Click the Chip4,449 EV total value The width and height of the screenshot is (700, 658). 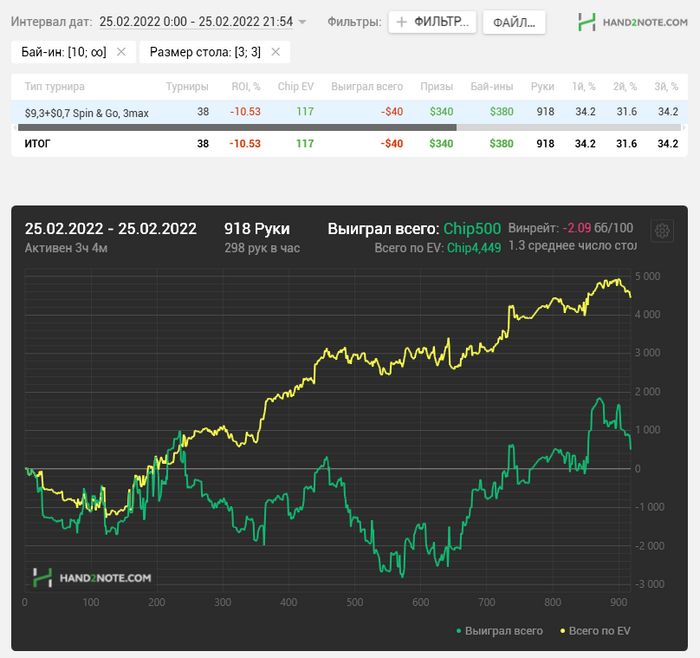474,248
